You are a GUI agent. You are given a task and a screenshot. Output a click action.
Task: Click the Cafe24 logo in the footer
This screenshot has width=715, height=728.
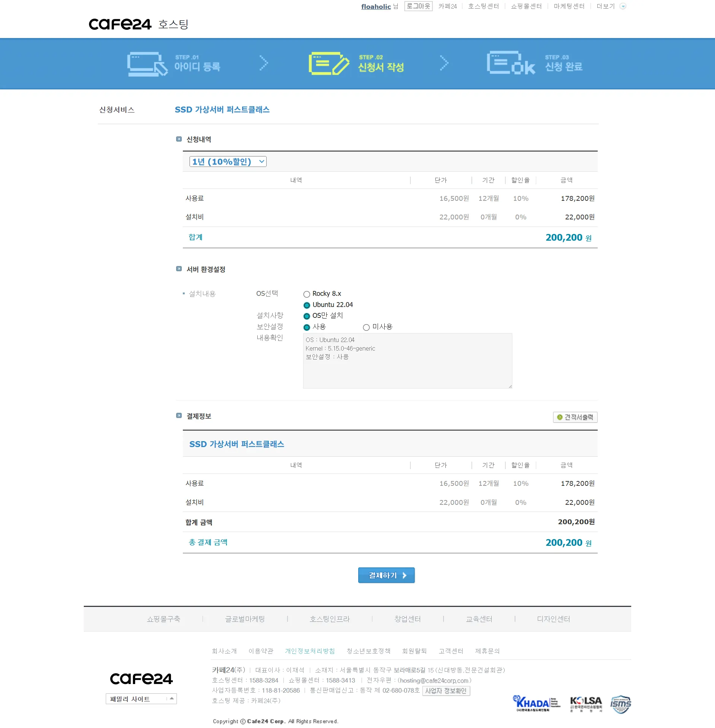pyautogui.click(x=141, y=678)
